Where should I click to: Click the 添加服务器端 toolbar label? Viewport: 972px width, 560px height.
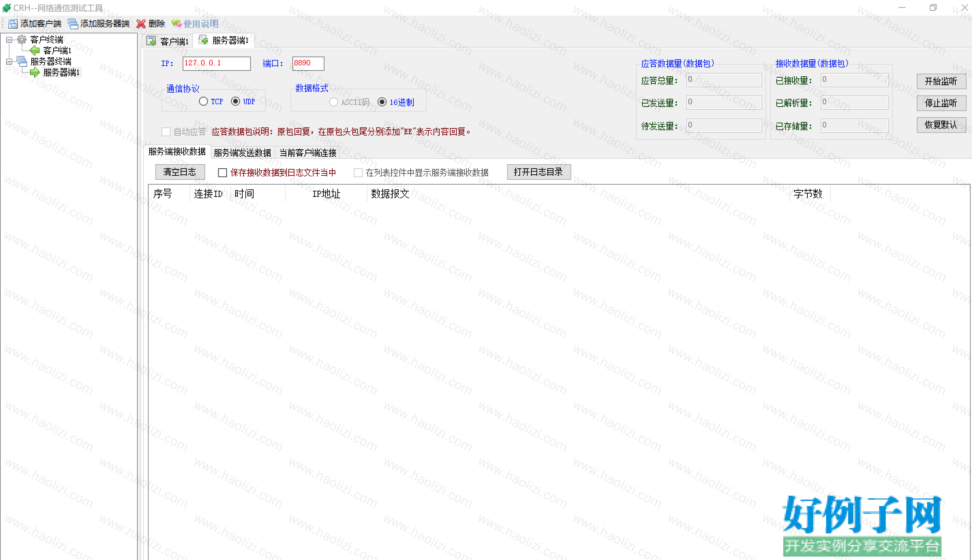point(105,24)
